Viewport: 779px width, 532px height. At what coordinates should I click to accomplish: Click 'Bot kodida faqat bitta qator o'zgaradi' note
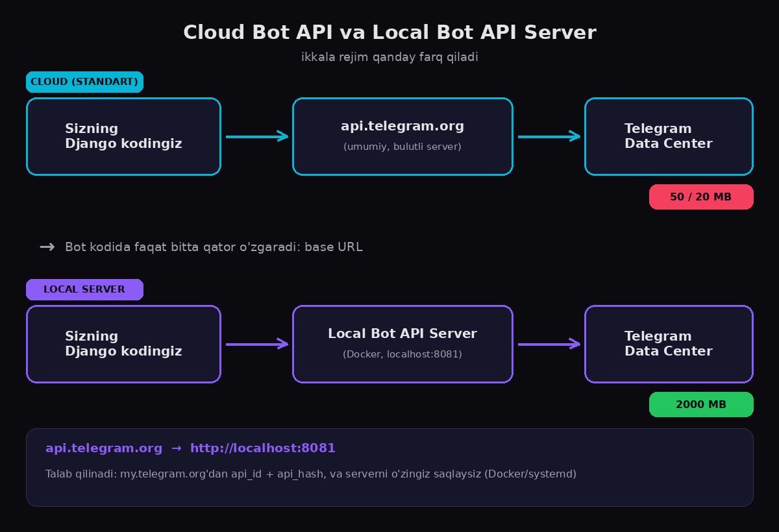click(214, 247)
